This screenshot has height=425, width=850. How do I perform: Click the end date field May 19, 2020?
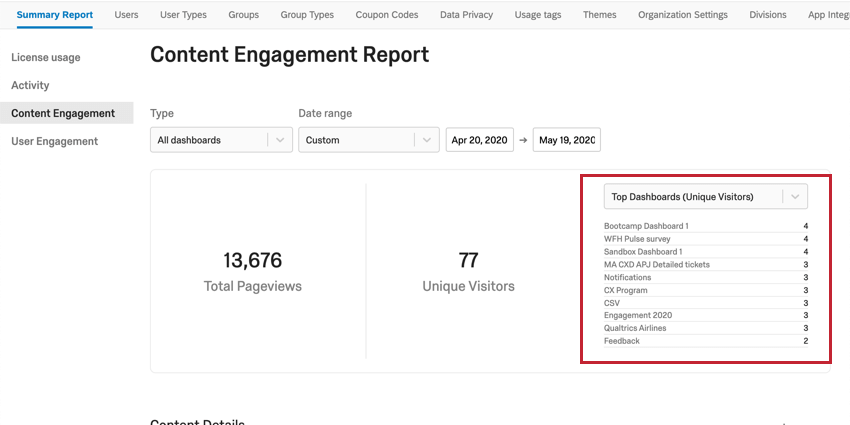567,140
